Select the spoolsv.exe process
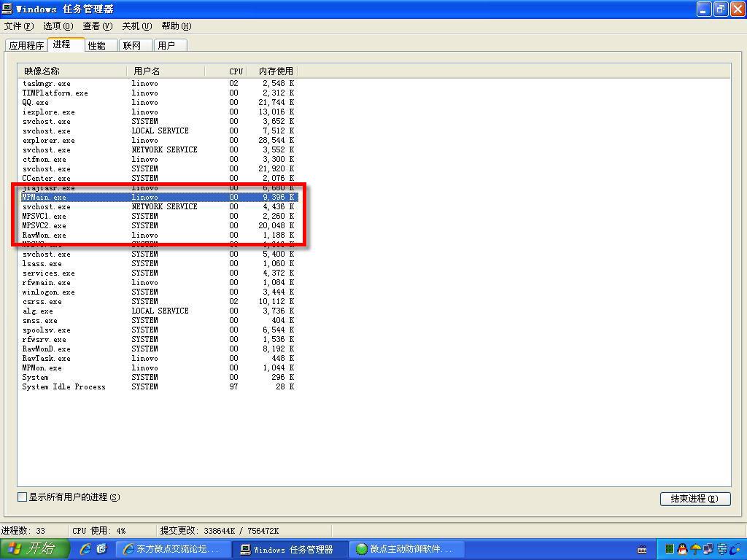The image size is (747, 560). pos(158,330)
